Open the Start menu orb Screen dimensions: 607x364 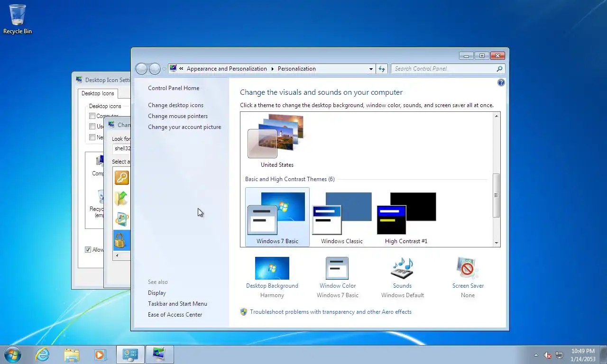click(x=13, y=355)
